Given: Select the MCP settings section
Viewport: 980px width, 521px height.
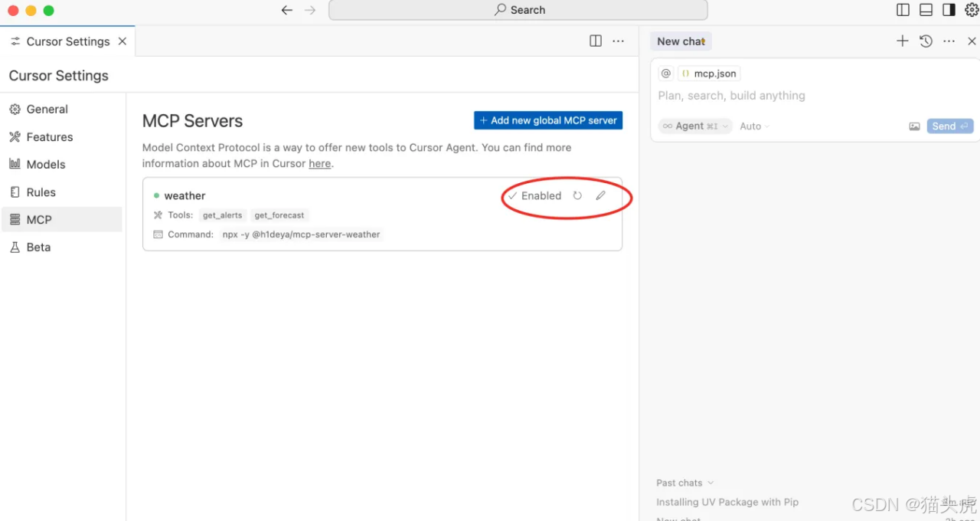Looking at the screenshot, I should 61,219.
